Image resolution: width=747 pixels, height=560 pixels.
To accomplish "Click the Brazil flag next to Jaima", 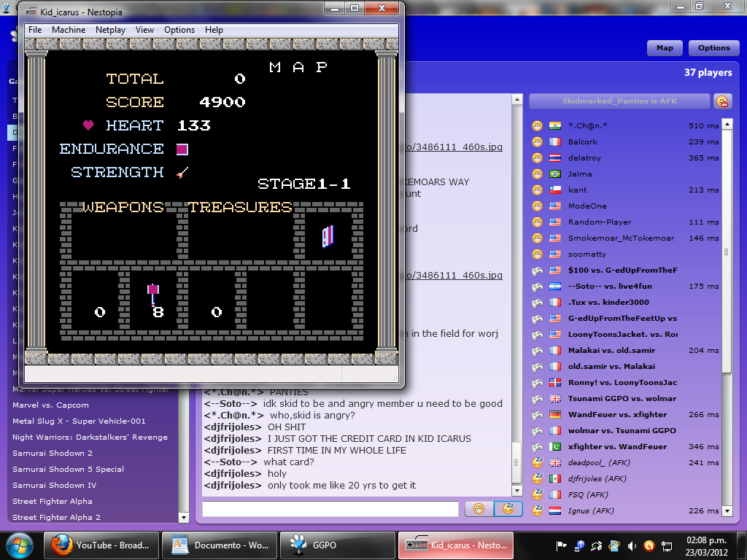I will coord(555,174).
